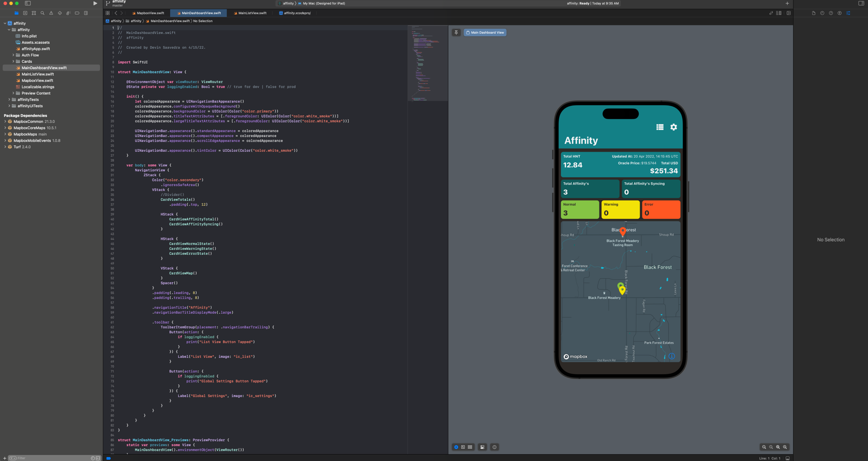This screenshot has height=461, width=868.
Task: Enable Selectable preview mode
Action: (x=463, y=447)
